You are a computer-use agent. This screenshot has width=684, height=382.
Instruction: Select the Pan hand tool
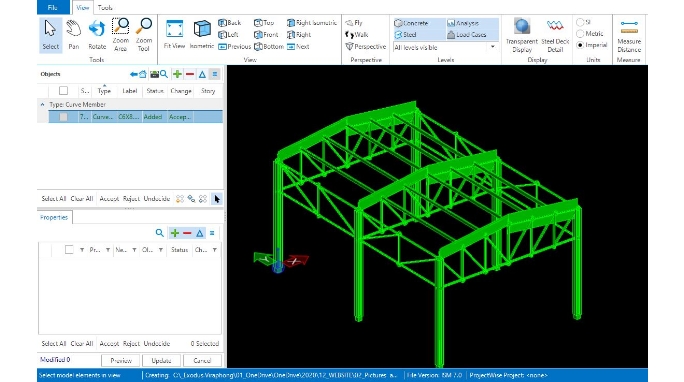coord(74,35)
